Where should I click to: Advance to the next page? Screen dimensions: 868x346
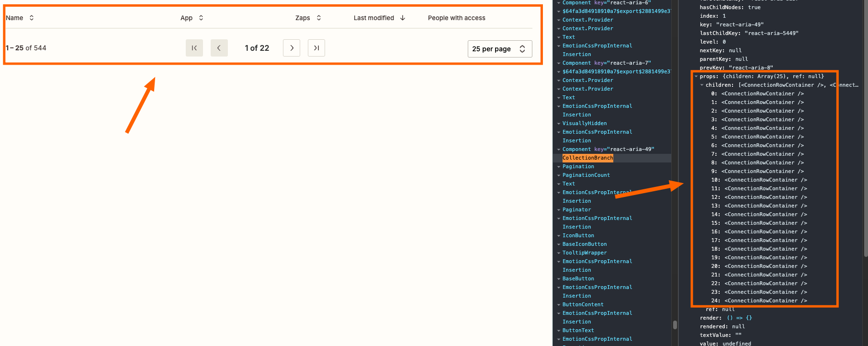click(x=292, y=48)
